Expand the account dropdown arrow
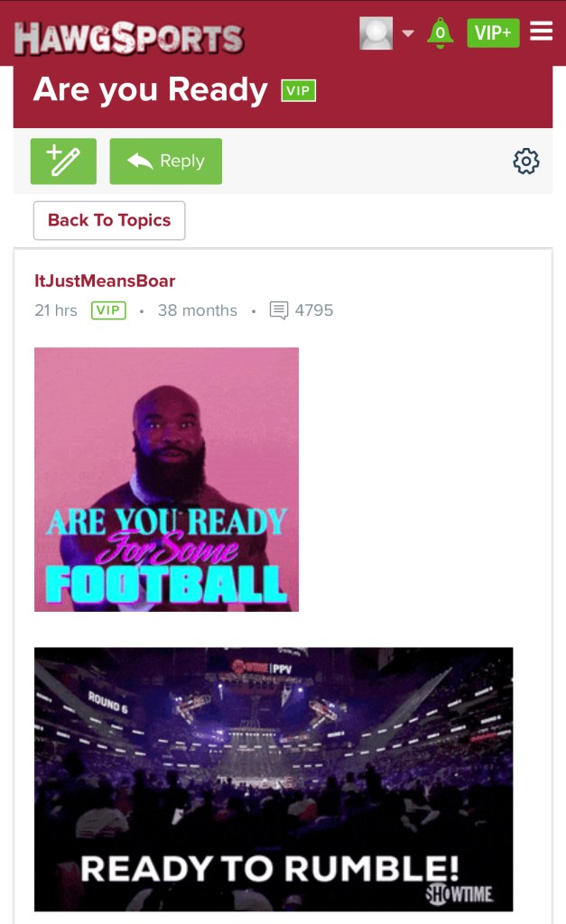This screenshot has width=566, height=924. click(407, 33)
